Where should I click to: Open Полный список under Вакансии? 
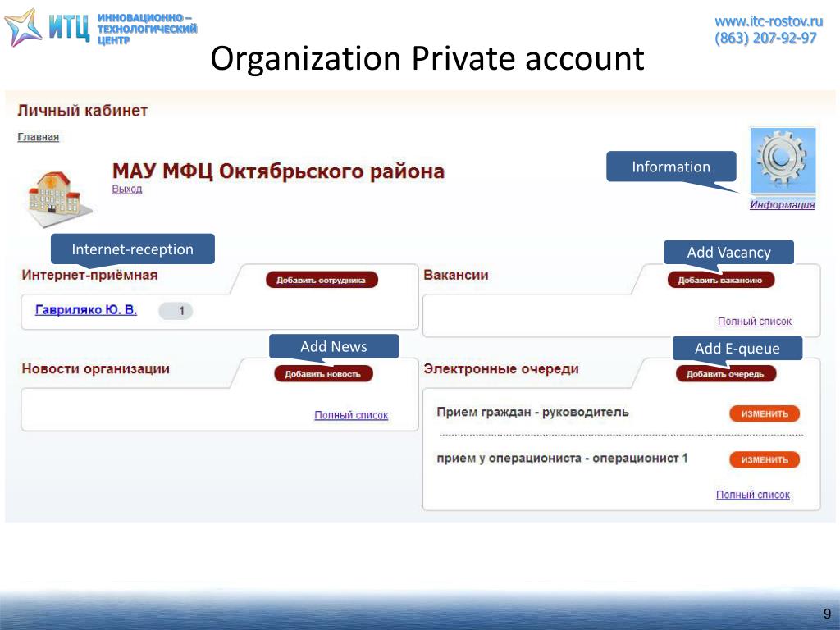755,322
